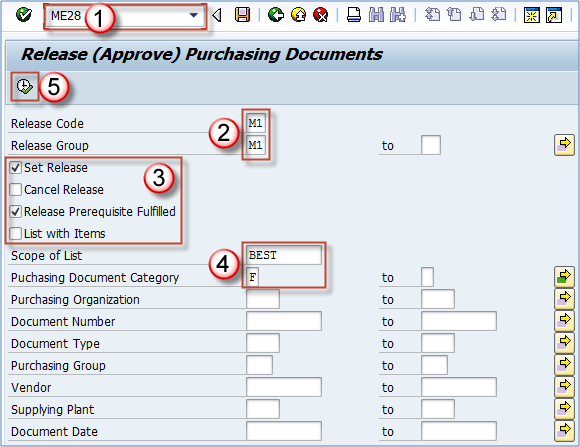Click Purchasing Group from field
The width and height of the screenshot is (580, 447).
259,365
